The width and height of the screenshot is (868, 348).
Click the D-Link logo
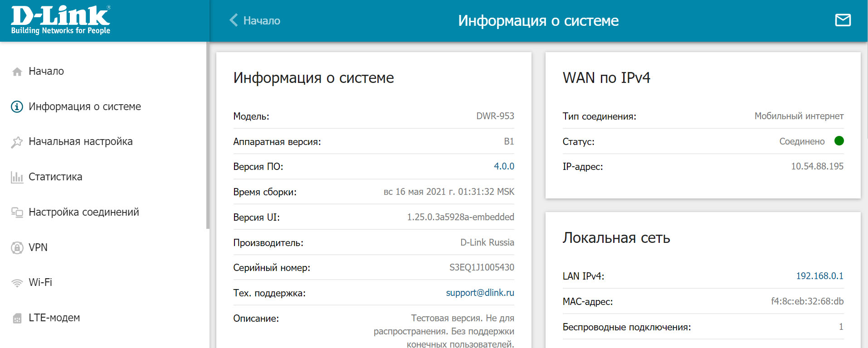tap(60, 20)
